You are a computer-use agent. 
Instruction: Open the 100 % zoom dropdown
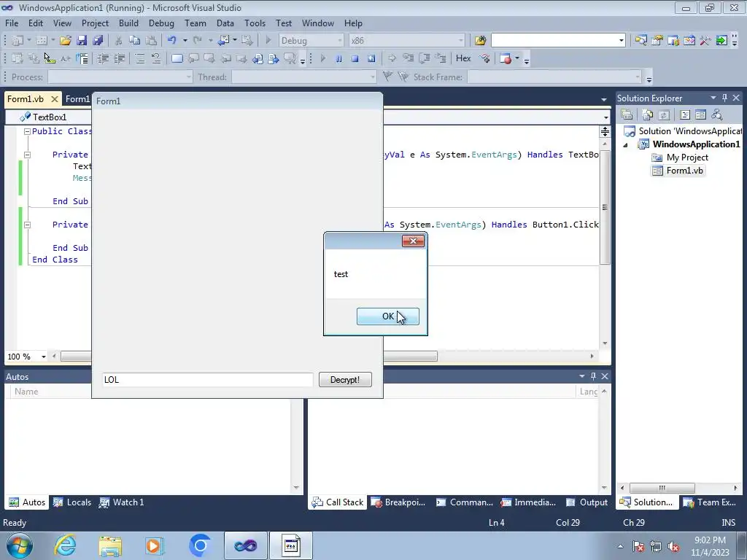(x=43, y=357)
